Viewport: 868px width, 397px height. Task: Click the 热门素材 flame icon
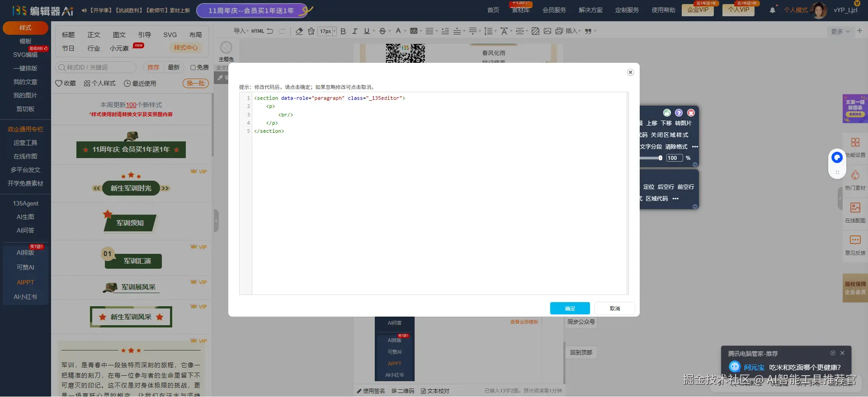tap(855, 175)
